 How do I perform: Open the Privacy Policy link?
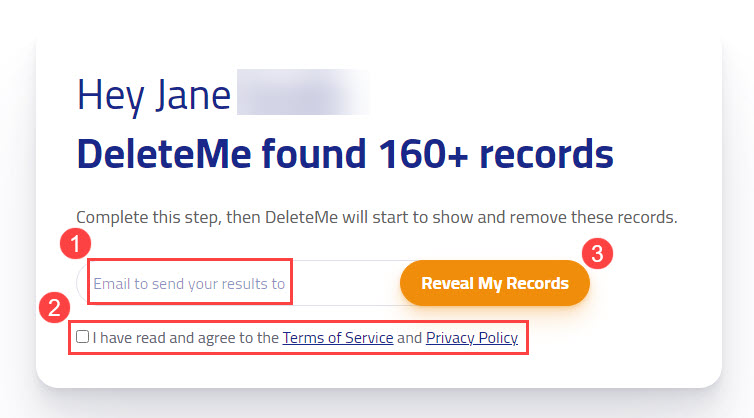pos(472,338)
